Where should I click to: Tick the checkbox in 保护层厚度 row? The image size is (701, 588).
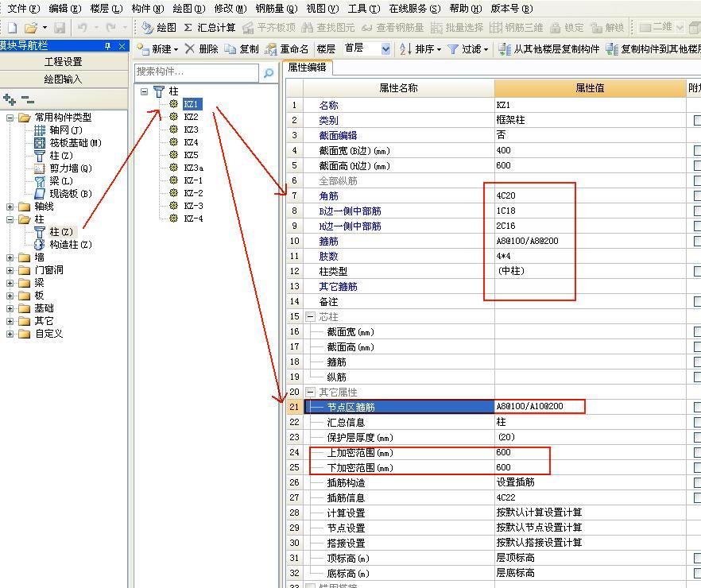[x=697, y=438]
